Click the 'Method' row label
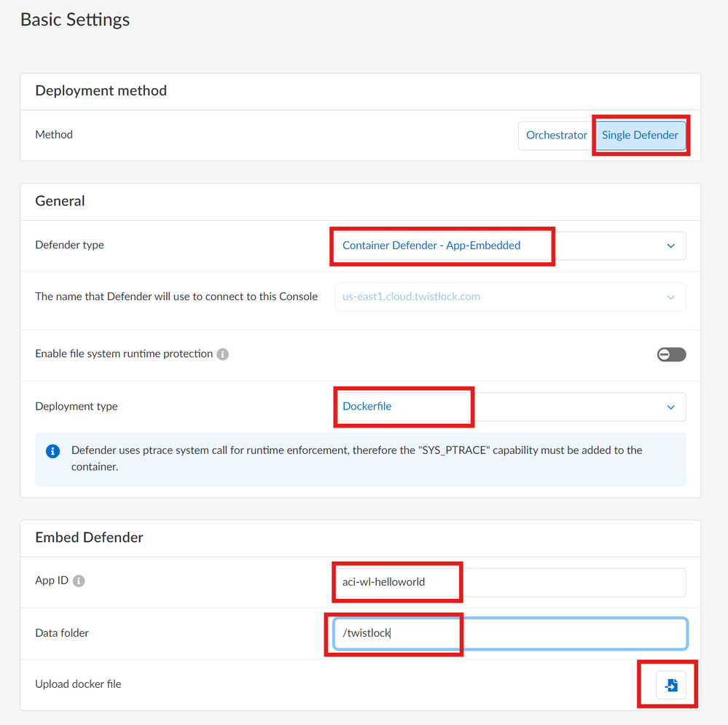The width and height of the screenshot is (728, 725). coord(54,135)
